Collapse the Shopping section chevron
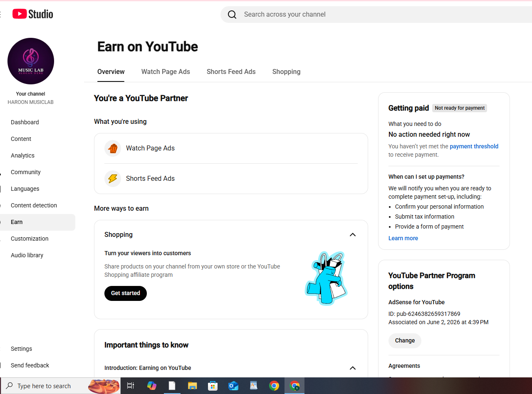The image size is (532, 394). pos(353,235)
